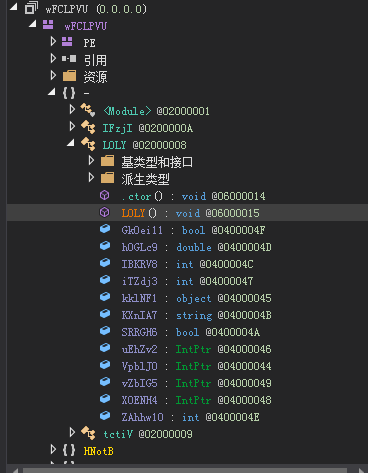Click the class icon beside <Module>
The width and height of the screenshot is (368, 473).
tap(88, 110)
